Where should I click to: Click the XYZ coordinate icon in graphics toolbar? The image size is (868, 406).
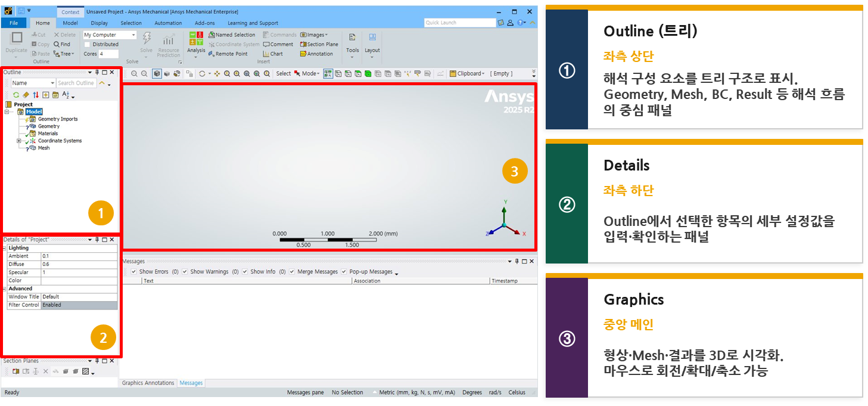pos(407,74)
